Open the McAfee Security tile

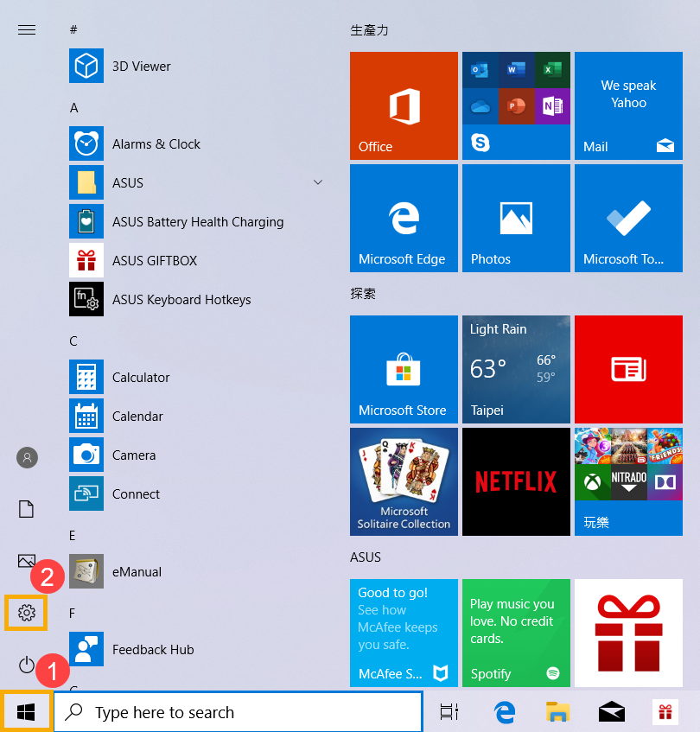tap(404, 633)
